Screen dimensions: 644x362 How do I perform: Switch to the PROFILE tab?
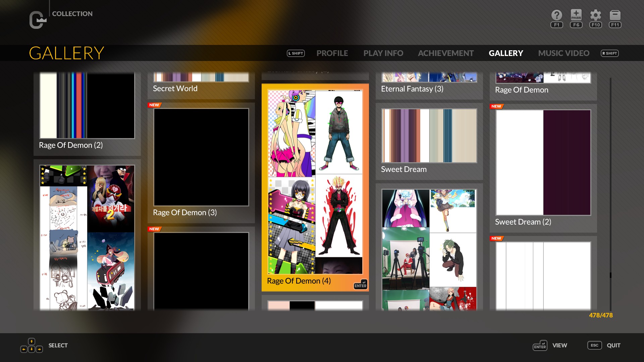[x=332, y=53]
